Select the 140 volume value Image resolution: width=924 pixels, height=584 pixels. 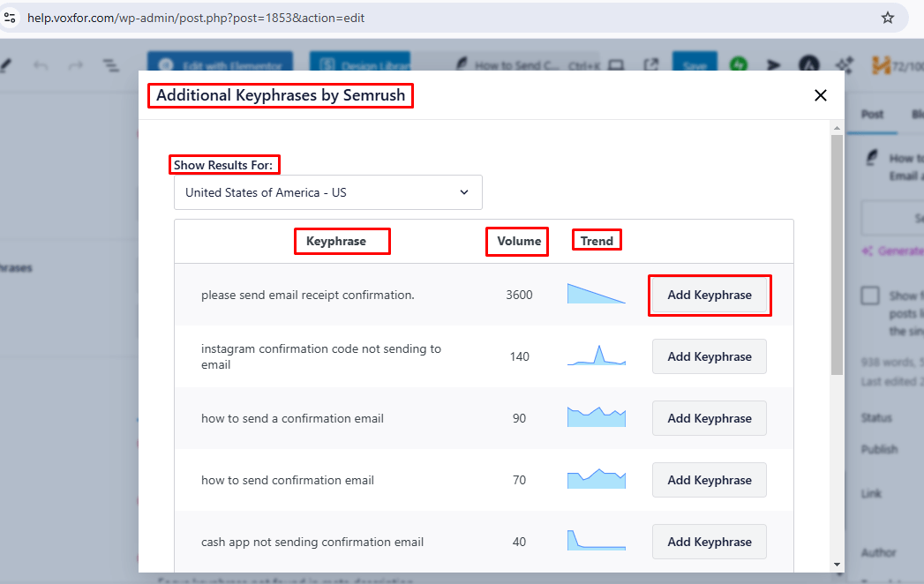click(x=519, y=356)
